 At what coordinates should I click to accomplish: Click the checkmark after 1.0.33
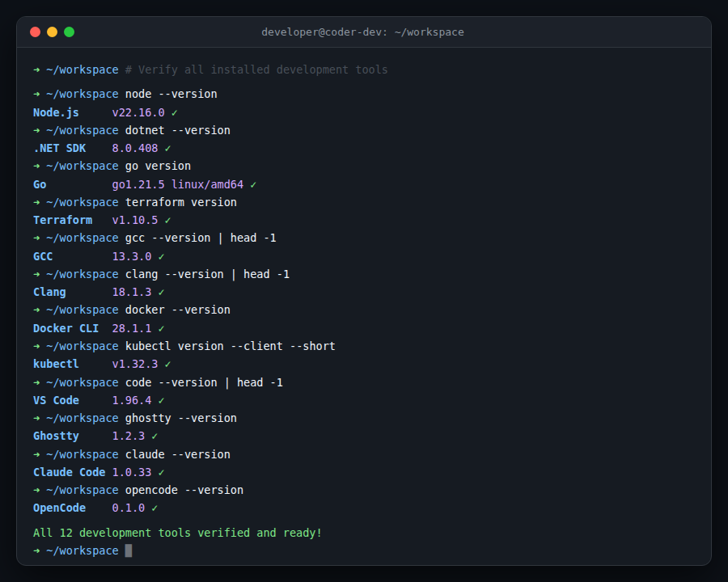coord(162,472)
